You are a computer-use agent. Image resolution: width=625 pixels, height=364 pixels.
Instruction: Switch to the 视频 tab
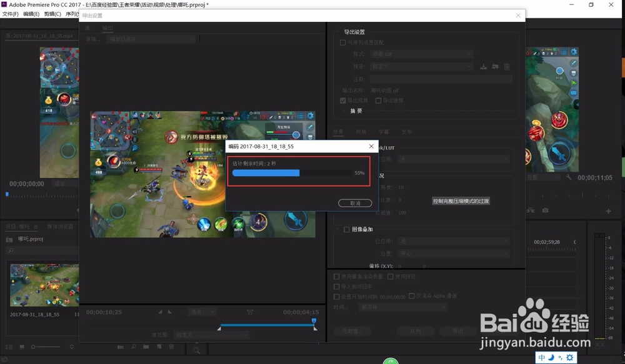click(x=361, y=132)
